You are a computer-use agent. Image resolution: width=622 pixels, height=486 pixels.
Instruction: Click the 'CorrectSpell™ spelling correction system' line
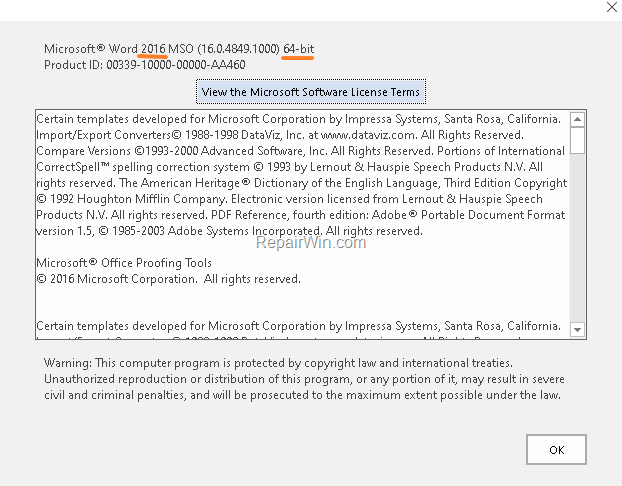pyautogui.click(x=289, y=167)
